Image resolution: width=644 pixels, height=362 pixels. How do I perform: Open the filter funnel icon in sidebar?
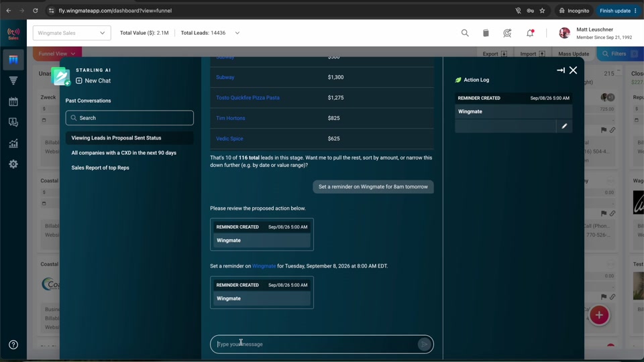coord(13,80)
